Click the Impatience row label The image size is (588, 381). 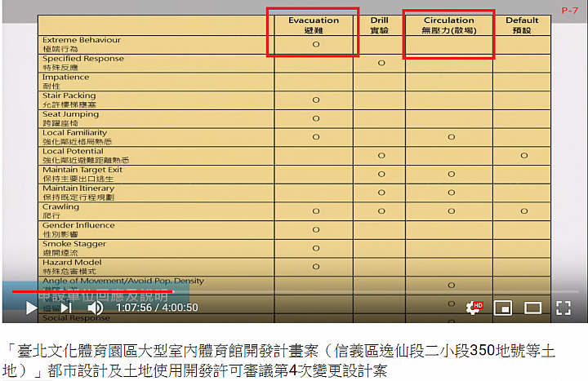coord(65,82)
